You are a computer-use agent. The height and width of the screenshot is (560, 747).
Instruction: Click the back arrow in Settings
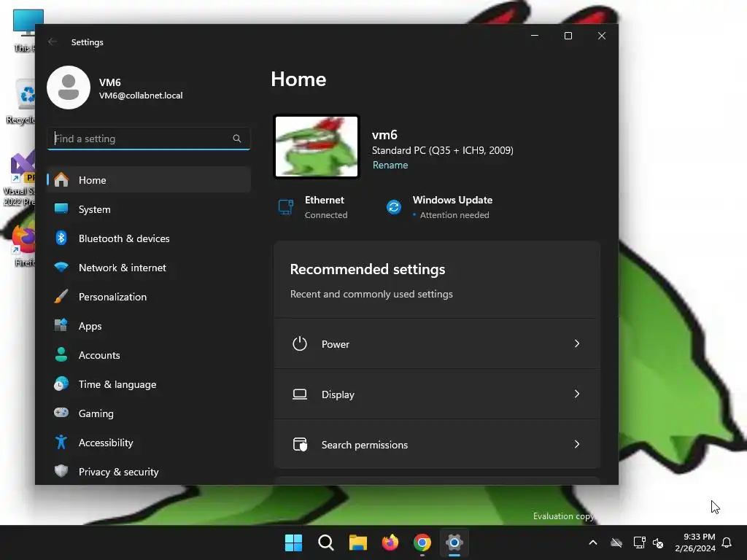pos(53,42)
